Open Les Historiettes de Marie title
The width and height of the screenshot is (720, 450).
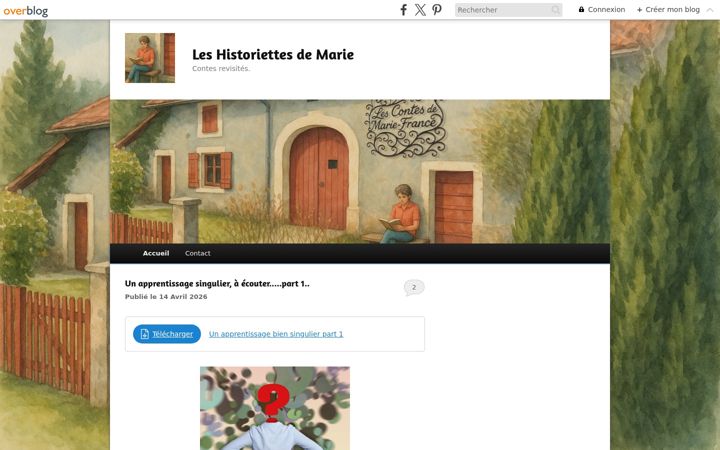pos(273,54)
